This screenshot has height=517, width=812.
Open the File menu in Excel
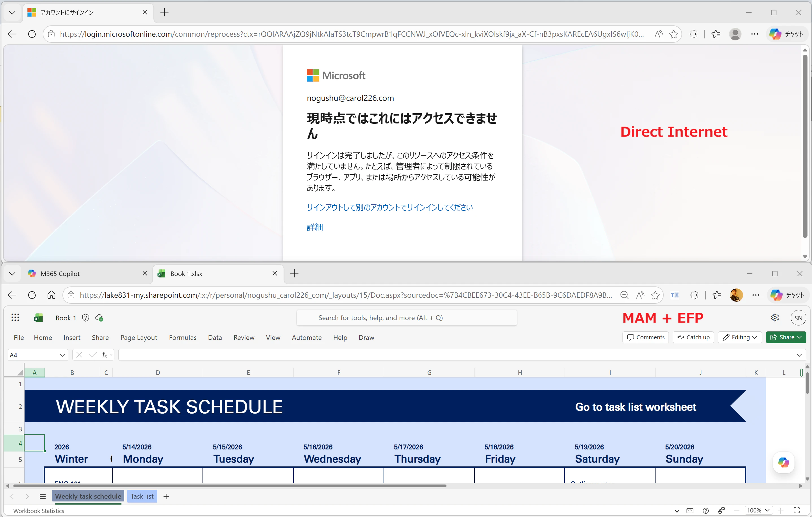(x=19, y=337)
